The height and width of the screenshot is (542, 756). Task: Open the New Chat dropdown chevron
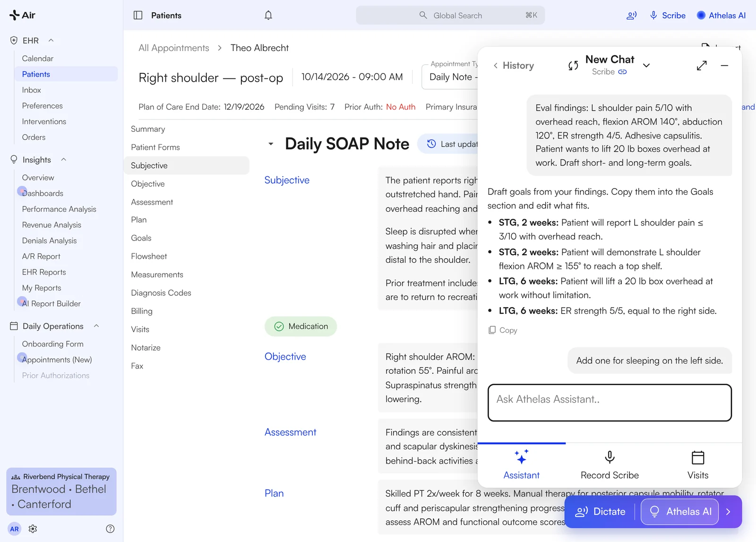[x=646, y=65]
